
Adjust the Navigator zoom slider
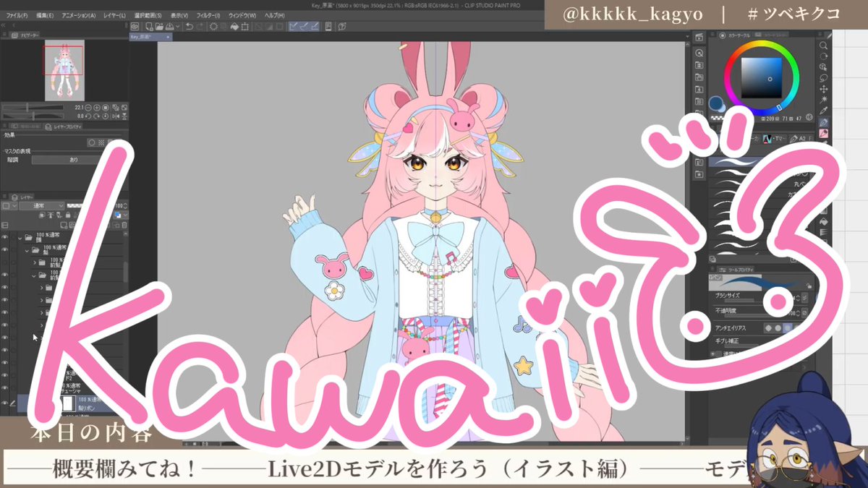pyautogui.click(x=33, y=108)
